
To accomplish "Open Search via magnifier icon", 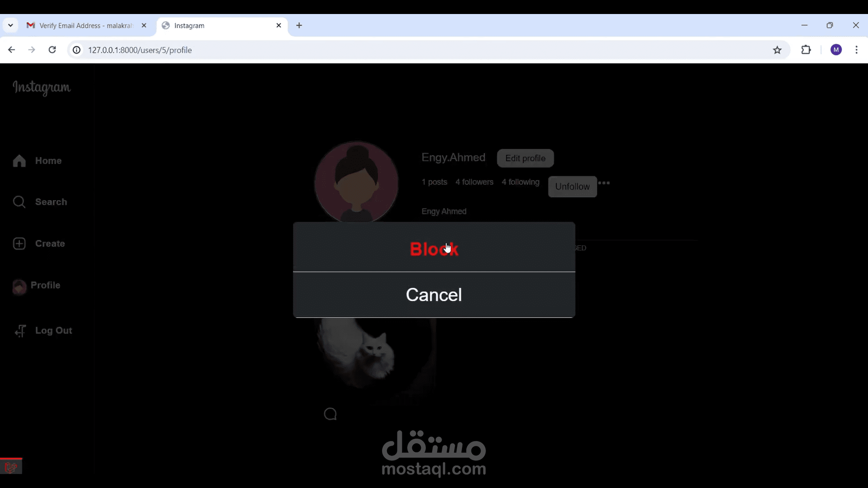I will (x=19, y=202).
